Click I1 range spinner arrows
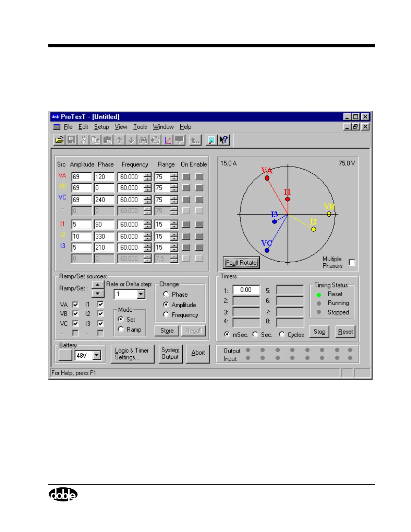 174,224
